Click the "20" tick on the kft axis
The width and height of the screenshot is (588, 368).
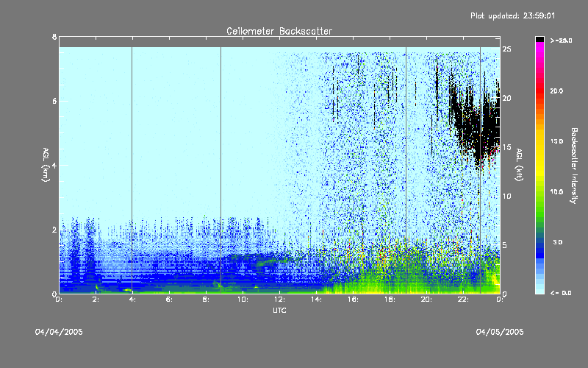[x=507, y=98]
